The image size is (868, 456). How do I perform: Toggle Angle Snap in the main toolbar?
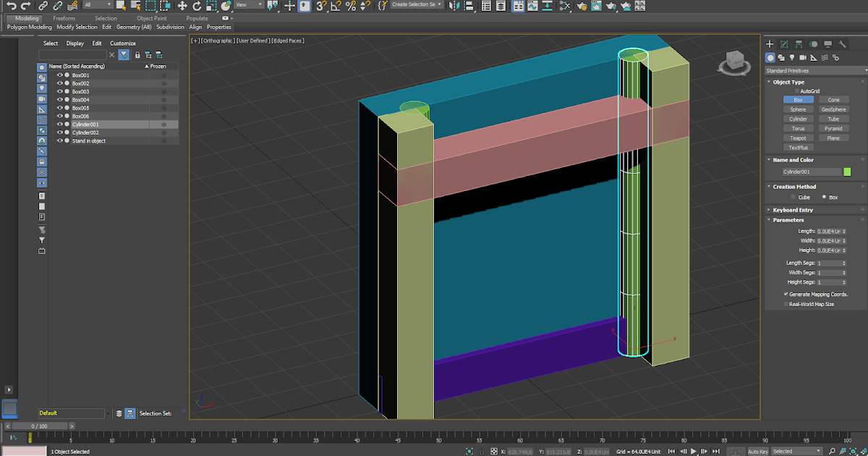coord(336,6)
